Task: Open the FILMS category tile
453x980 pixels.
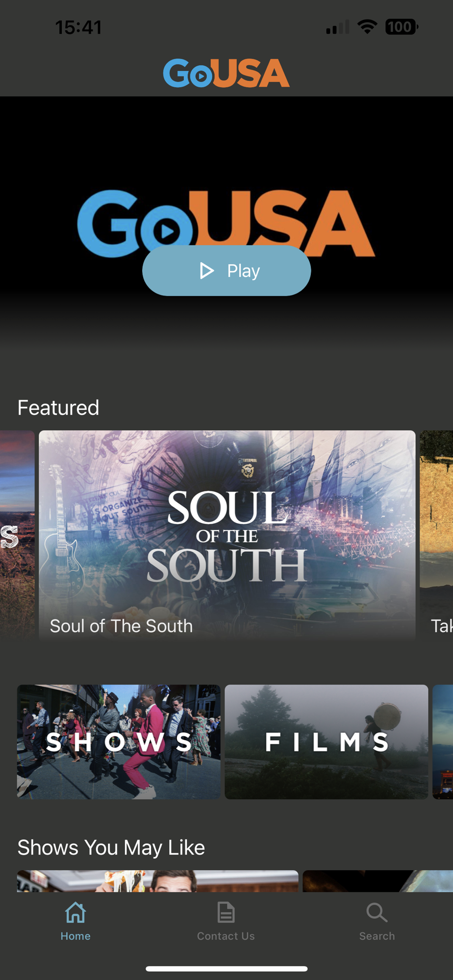Action: 327,742
